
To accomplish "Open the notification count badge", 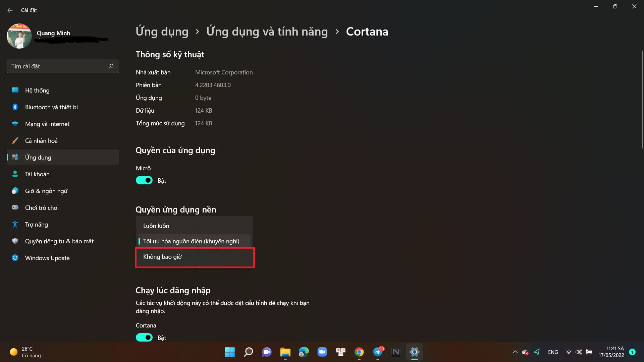I will click(632, 352).
